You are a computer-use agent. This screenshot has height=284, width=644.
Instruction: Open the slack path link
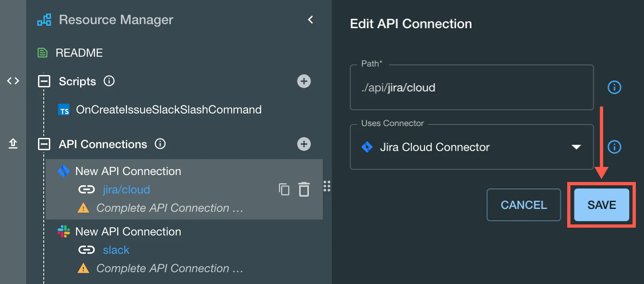point(116,250)
